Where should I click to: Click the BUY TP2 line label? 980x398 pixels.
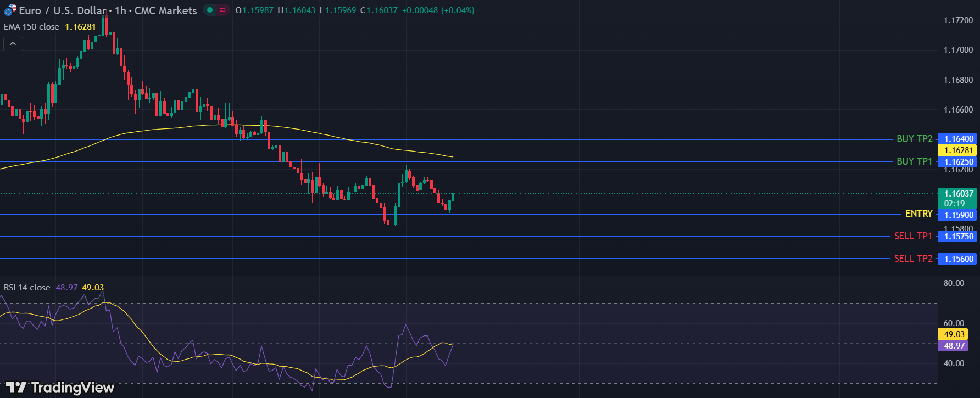pos(914,139)
